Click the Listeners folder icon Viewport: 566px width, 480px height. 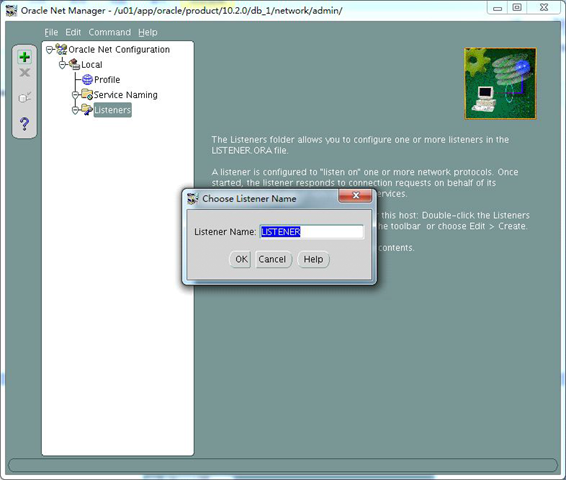click(87, 110)
